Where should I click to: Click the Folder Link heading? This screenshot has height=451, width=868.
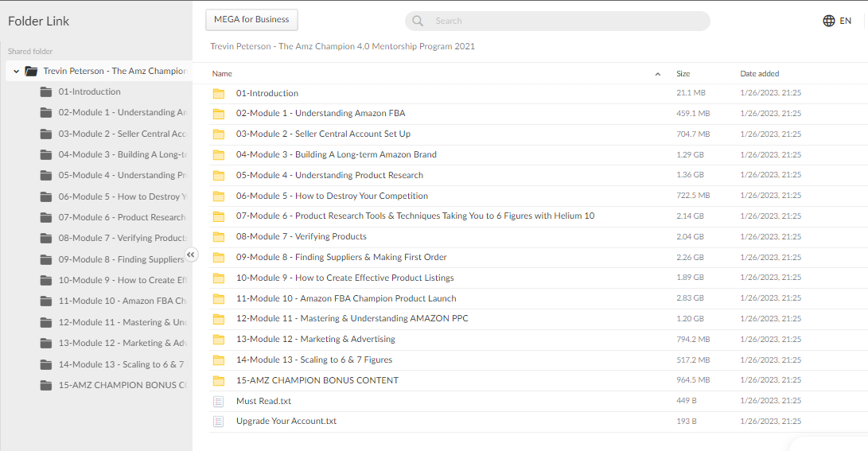pyautogui.click(x=38, y=21)
